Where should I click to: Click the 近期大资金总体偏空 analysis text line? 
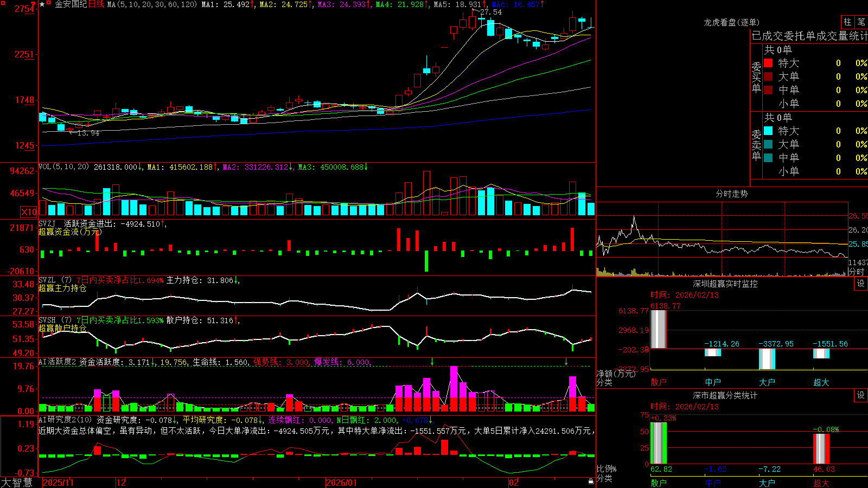[x=316, y=431]
